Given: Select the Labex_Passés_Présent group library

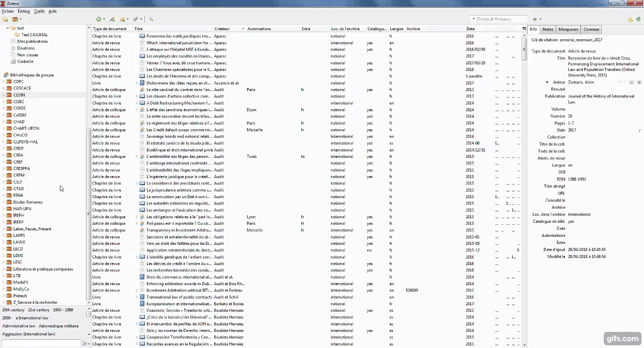Looking at the screenshot, I should pos(32,229).
